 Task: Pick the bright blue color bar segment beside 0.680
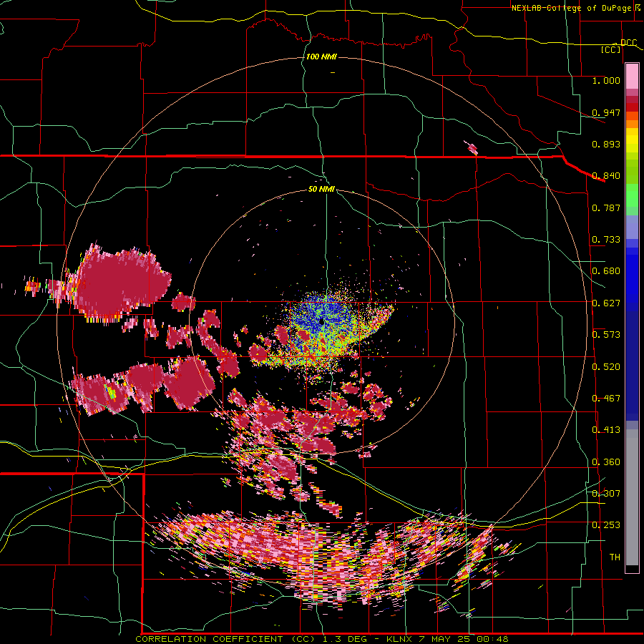tap(632, 275)
